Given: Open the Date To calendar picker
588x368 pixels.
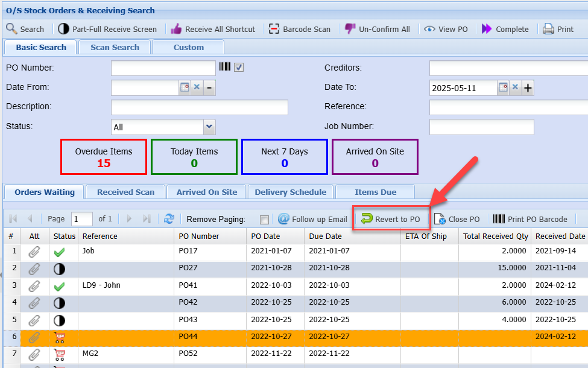Looking at the screenshot, I should 503,87.
